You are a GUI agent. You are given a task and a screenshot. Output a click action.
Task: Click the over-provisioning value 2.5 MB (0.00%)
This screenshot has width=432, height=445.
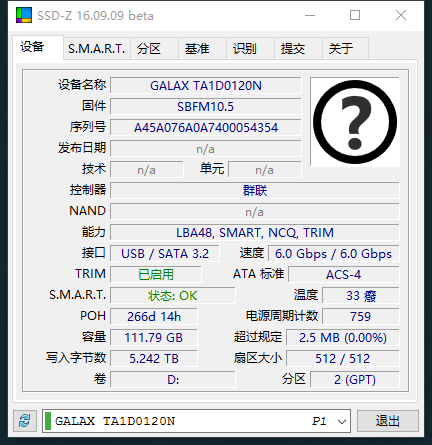tap(343, 338)
